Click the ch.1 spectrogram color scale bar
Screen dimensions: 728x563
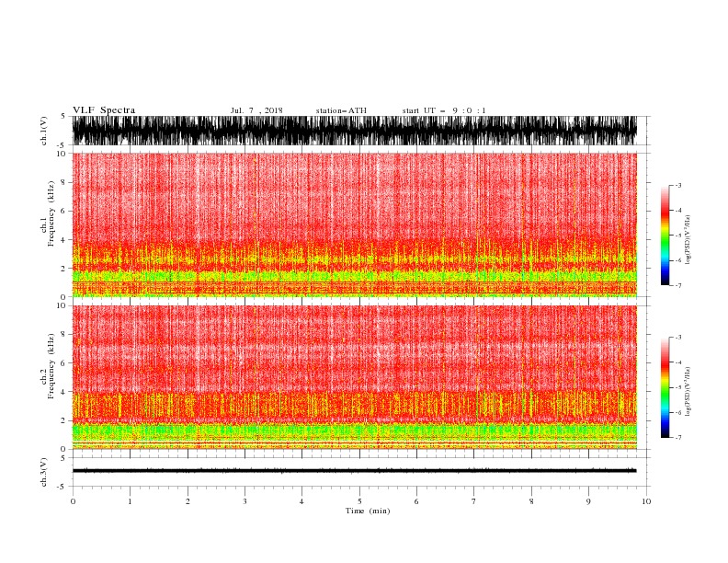665,236
